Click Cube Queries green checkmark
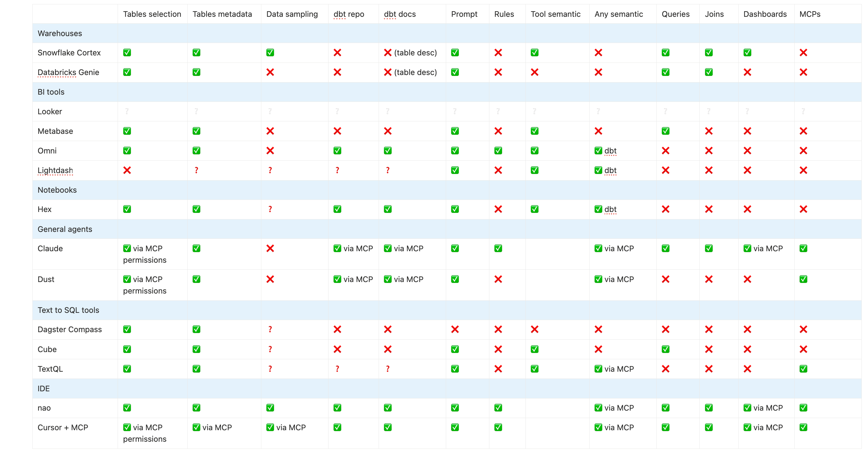Screen dimensions: 868x452 click(665, 349)
